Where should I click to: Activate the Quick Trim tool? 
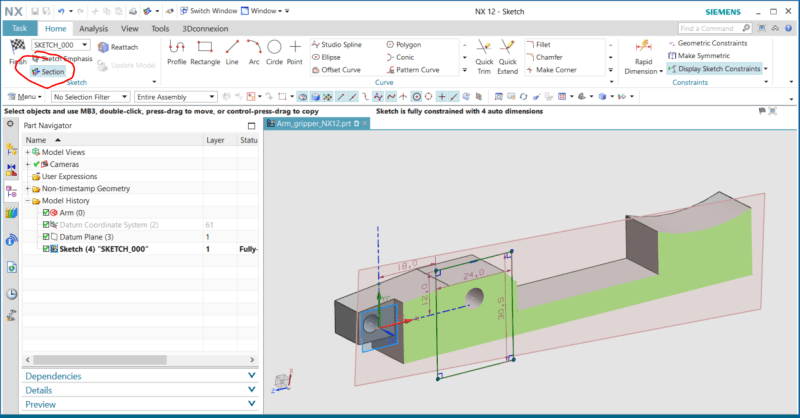[x=484, y=57]
